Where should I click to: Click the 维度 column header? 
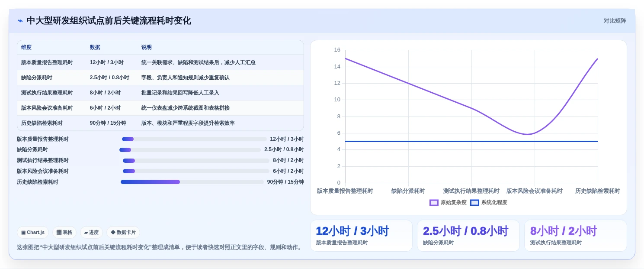26,47
